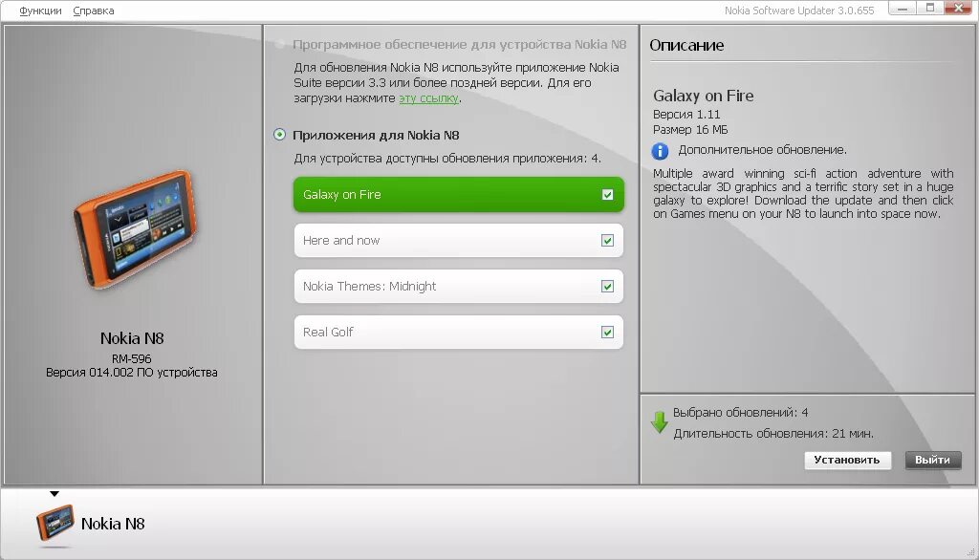This screenshot has height=560, width=979.
Task: Click the green download arrow icon
Action: pos(660,422)
